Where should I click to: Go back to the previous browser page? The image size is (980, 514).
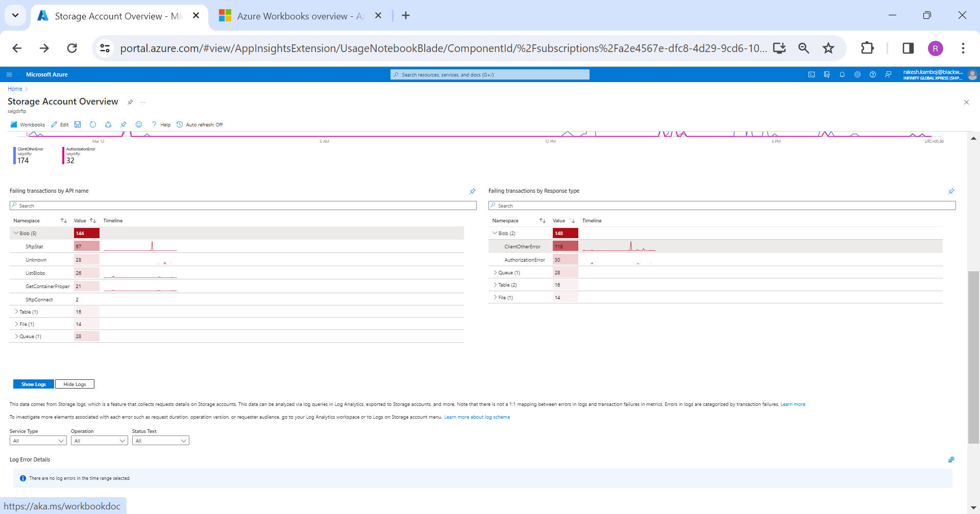[17, 48]
